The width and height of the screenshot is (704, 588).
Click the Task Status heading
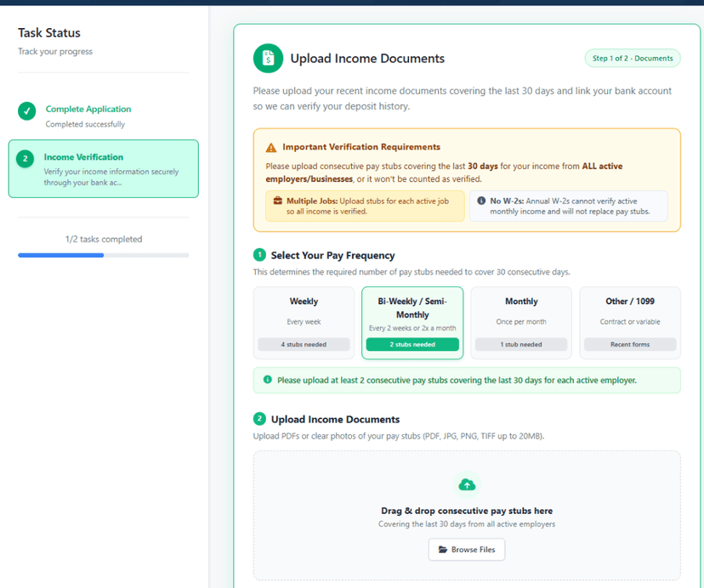point(49,33)
